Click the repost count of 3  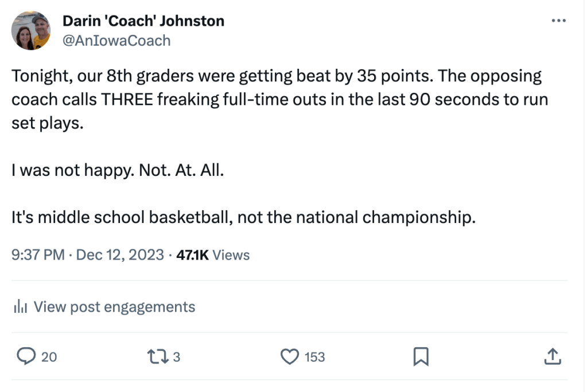pyautogui.click(x=176, y=357)
